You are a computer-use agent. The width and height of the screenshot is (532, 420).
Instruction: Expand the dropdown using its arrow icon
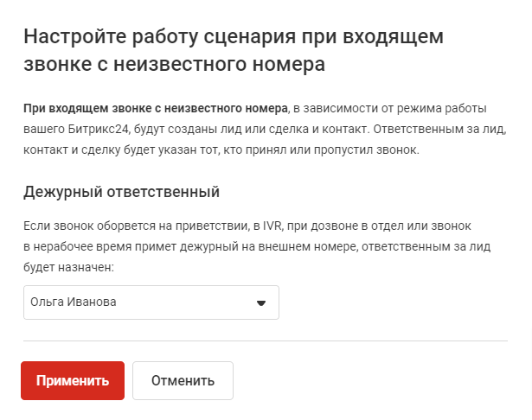261,303
